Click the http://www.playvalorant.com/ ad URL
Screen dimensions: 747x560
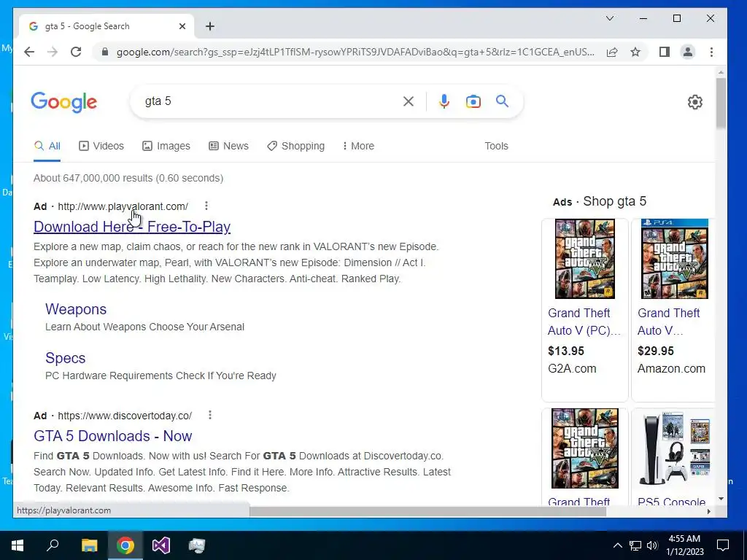coord(123,206)
